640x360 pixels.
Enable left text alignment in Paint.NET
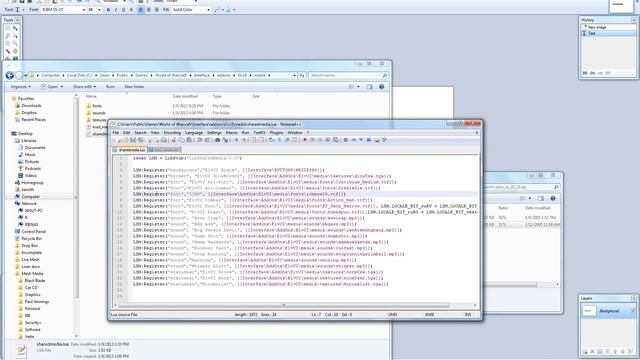coord(141,9)
